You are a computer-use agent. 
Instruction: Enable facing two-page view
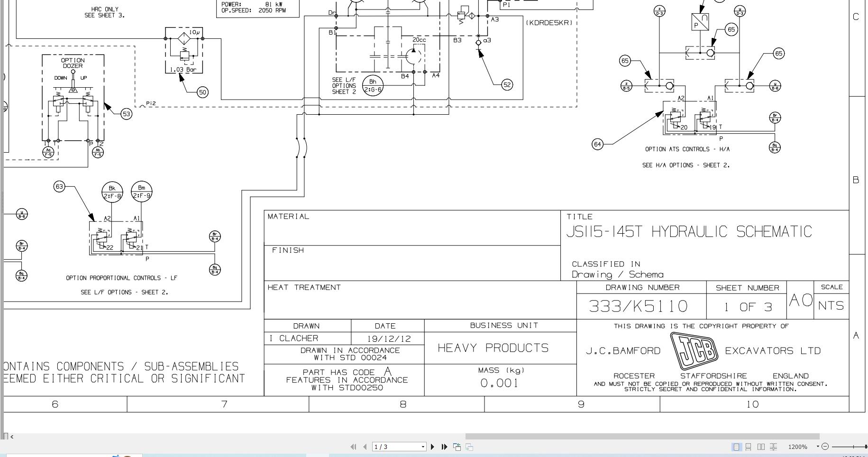(x=761, y=447)
